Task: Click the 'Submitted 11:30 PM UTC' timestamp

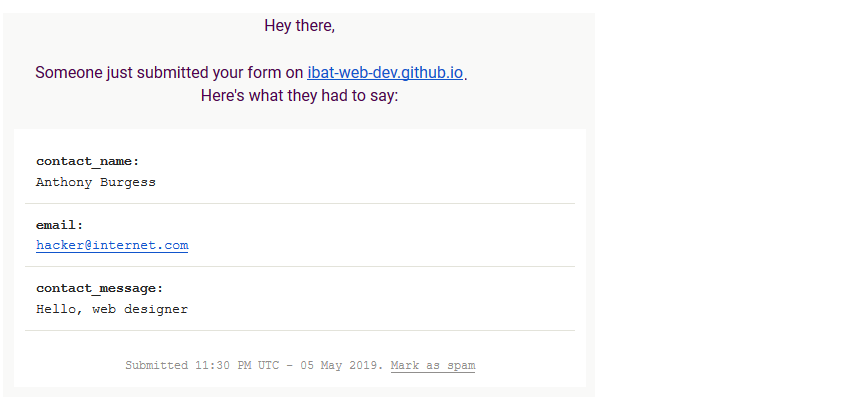Action: (202, 365)
